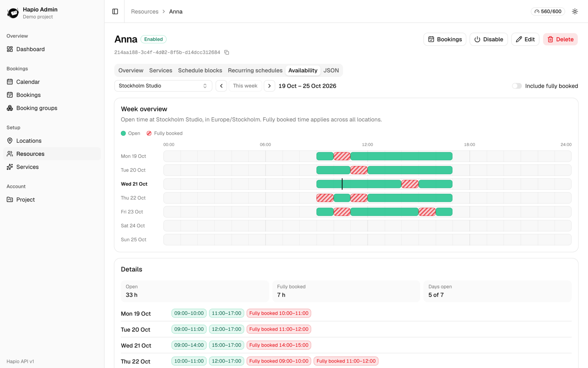Click the Hapio API v1 footer text
This screenshot has height=368, width=588.
pyautogui.click(x=20, y=362)
